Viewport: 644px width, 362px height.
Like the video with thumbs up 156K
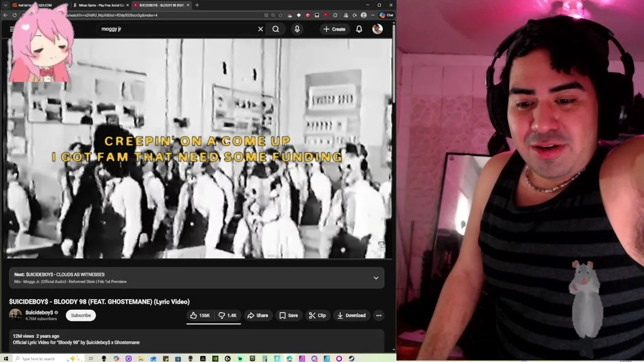click(200, 315)
